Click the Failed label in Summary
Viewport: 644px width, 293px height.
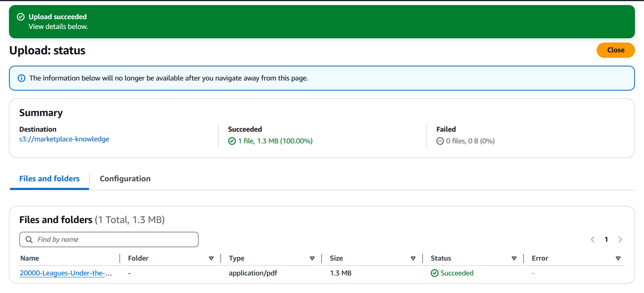[x=446, y=129]
